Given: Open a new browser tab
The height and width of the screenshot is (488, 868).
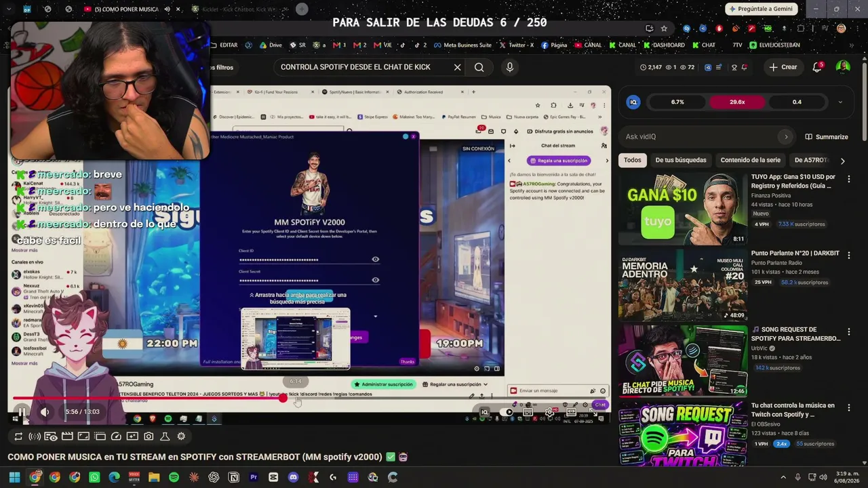Looking at the screenshot, I should pos(302,9).
